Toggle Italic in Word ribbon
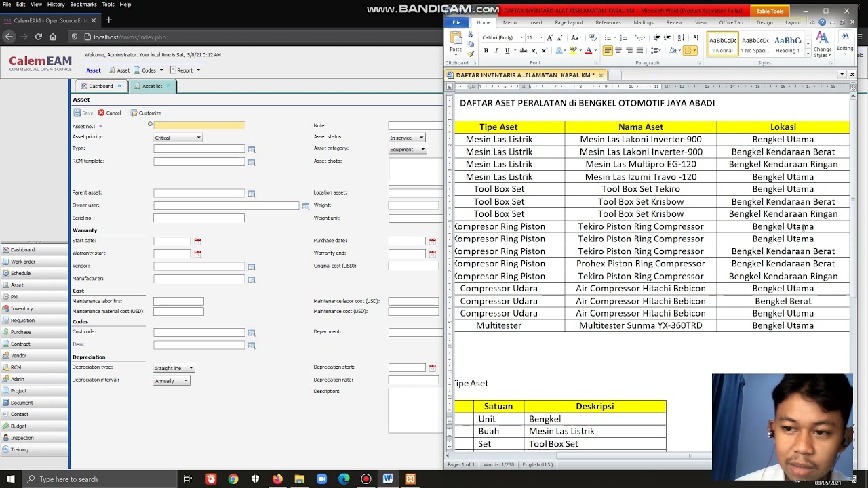The width and height of the screenshot is (868, 488). tap(496, 51)
